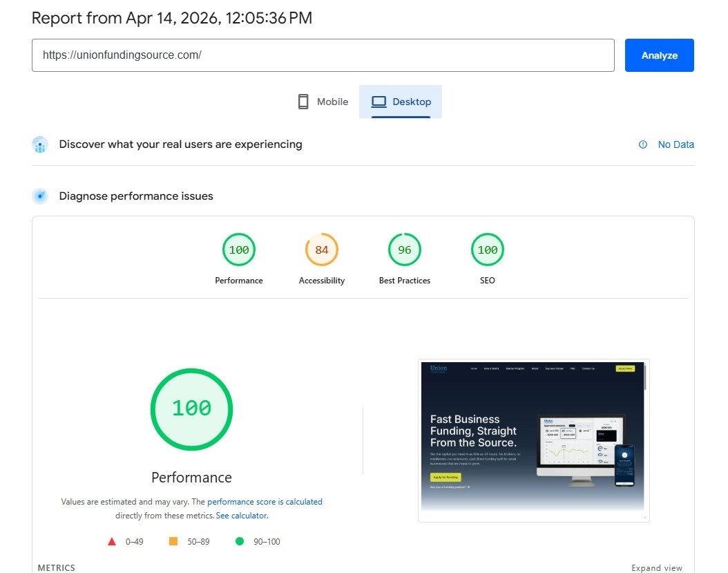
Task: Click the info icon beside No Data
Action: 643,144
